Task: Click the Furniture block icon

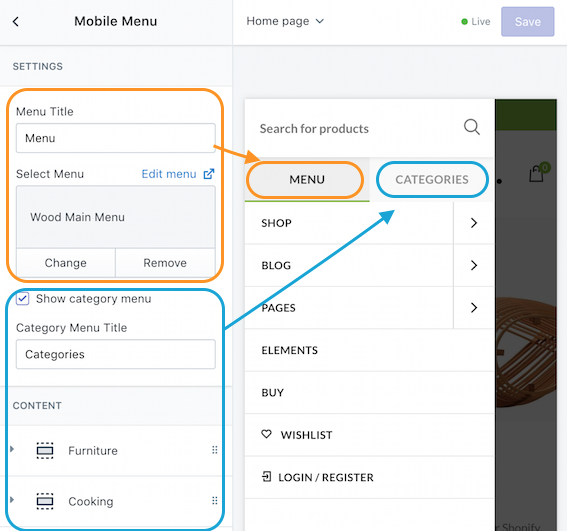Action: pos(45,451)
